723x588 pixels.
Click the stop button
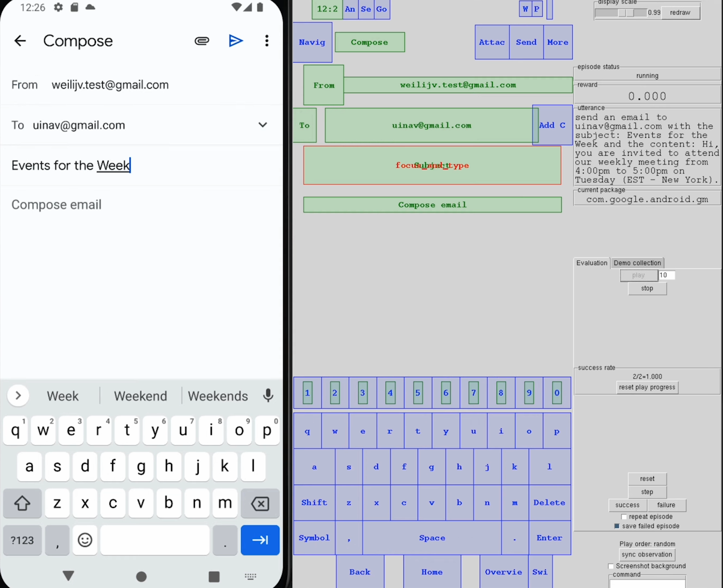point(647,289)
